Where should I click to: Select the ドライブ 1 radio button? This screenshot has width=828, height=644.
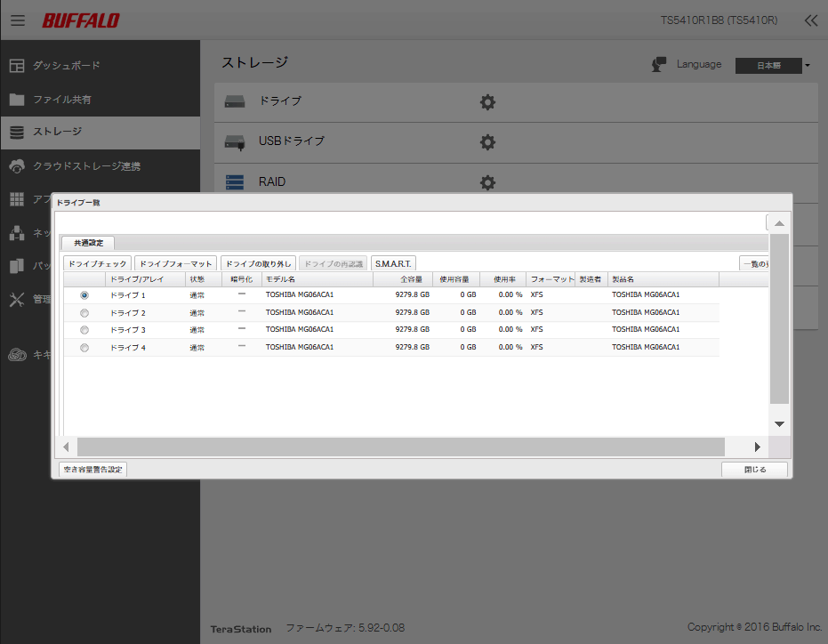coord(84,295)
